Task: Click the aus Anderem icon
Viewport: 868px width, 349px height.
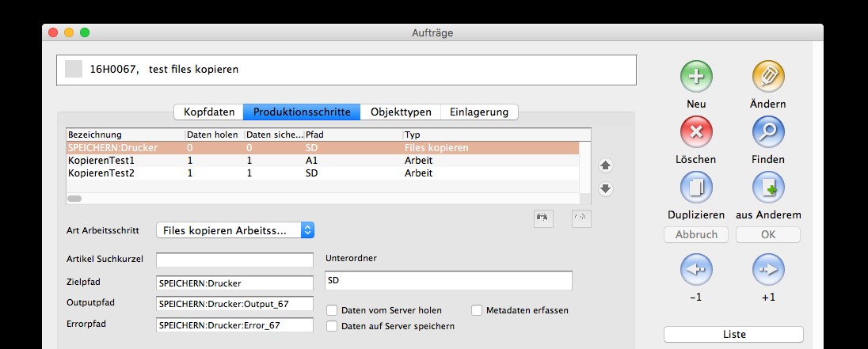Action: pos(767,187)
